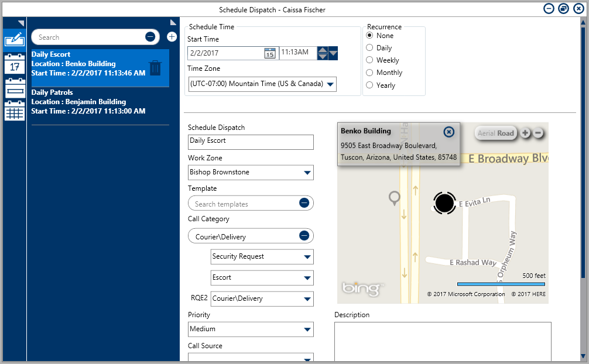Click the add new schedule plus icon
Viewport: 589px width, 364px height.
click(x=172, y=37)
